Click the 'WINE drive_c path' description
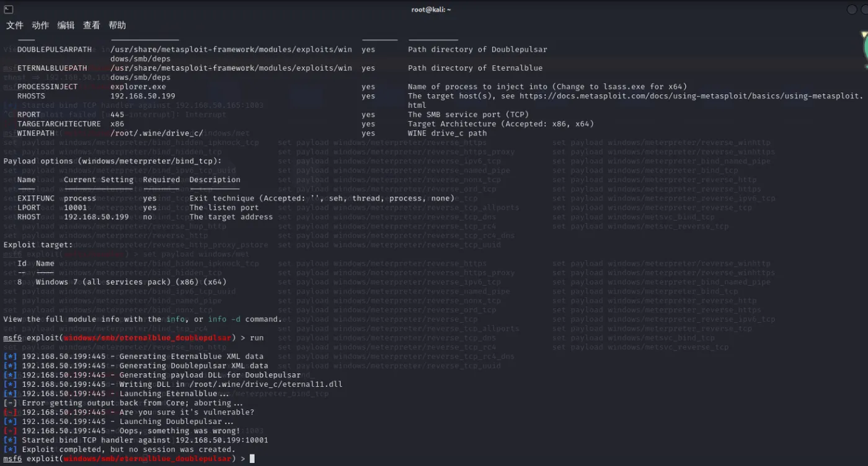Image resolution: width=868 pixels, height=466 pixels. (x=447, y=133)
